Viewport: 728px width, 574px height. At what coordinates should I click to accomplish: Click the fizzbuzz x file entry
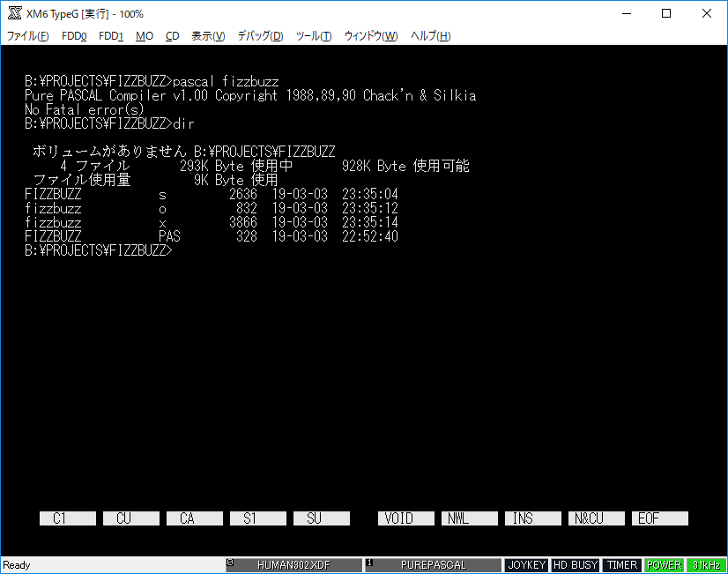212,222
